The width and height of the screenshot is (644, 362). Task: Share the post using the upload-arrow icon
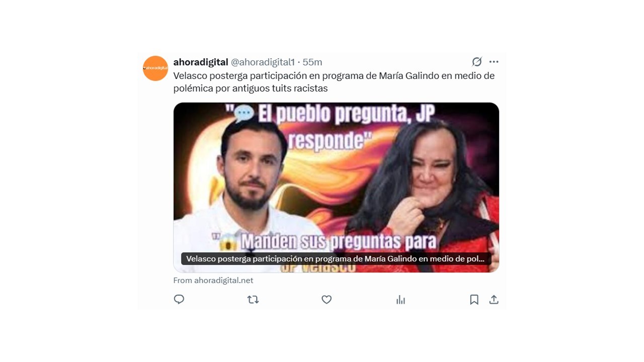pos(494,300)
